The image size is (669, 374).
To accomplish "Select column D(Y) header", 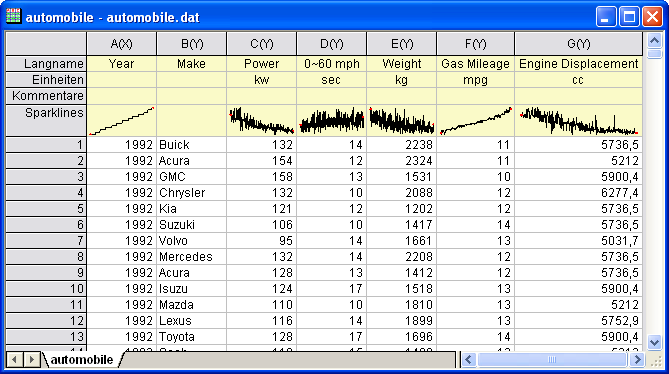I will (332, 43).
